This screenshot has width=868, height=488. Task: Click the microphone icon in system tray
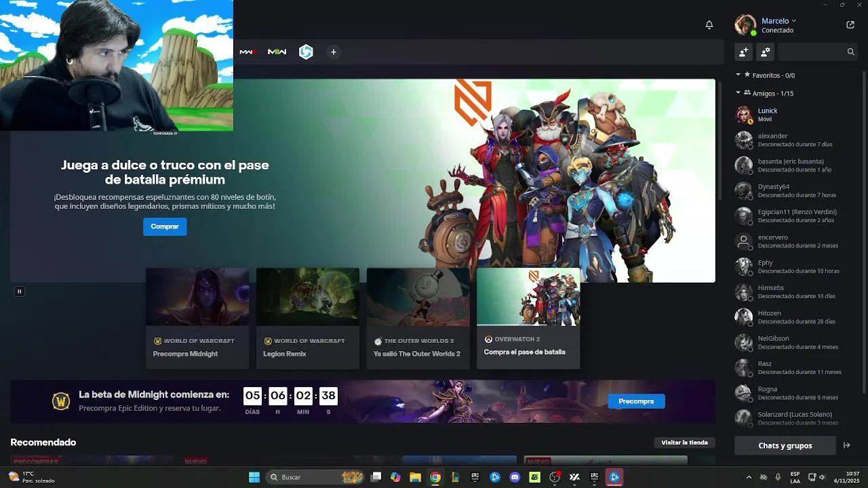tap(778, 477)
